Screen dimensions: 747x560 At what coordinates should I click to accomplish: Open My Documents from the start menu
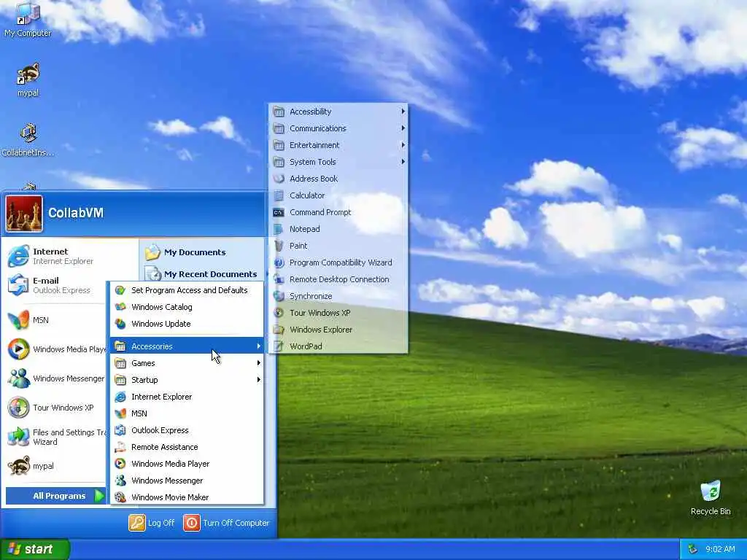(204, 252)
